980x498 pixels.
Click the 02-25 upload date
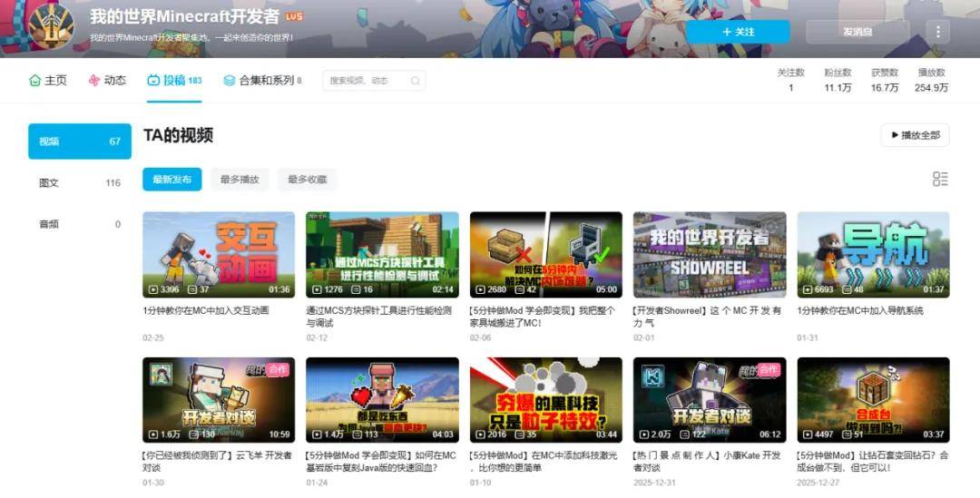[153, 337]
